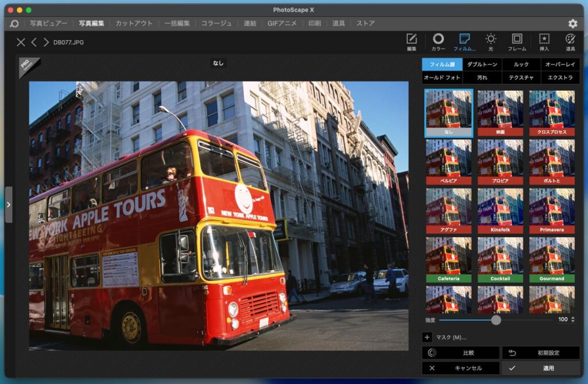The width and height of the screenshot is (588, 384).
Task: Click the キャンセル cancel button
Action: coord(461,368)
